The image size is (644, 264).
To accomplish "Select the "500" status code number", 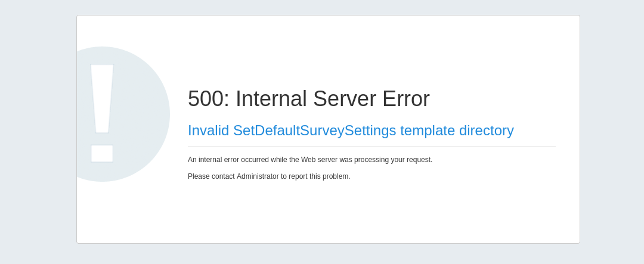I will pyautogui.click(x=205, y=99).
